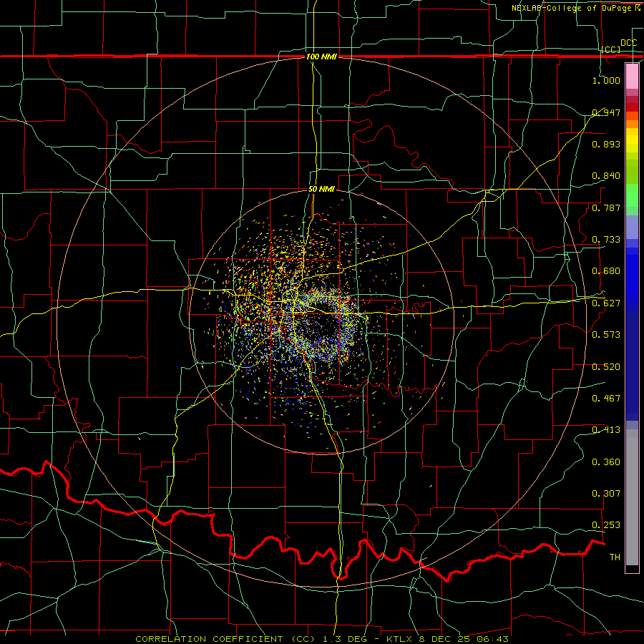This screenshot has height=644, width=644.
Task: Click the 0.413 scale value
Action: coord(606,430)
